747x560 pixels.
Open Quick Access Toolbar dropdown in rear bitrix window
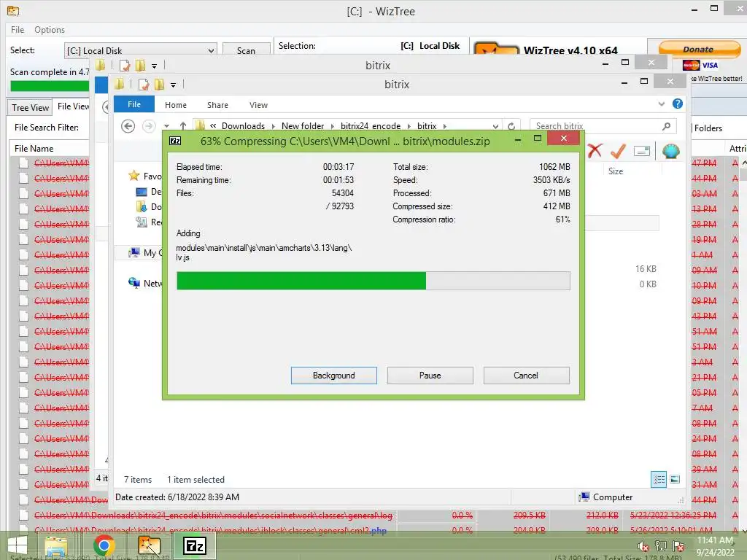click(x=155, y=66)
